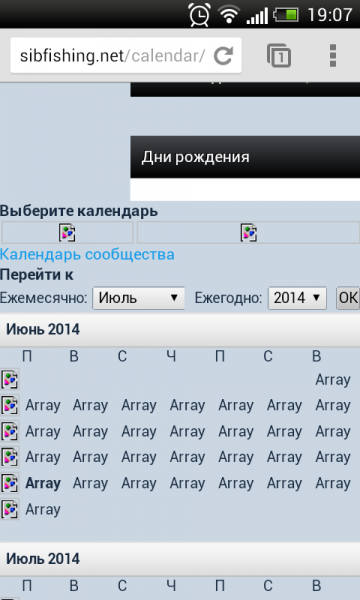Select the bold Array day
This screenshot has height=600, width=360.
pos(43,484)
